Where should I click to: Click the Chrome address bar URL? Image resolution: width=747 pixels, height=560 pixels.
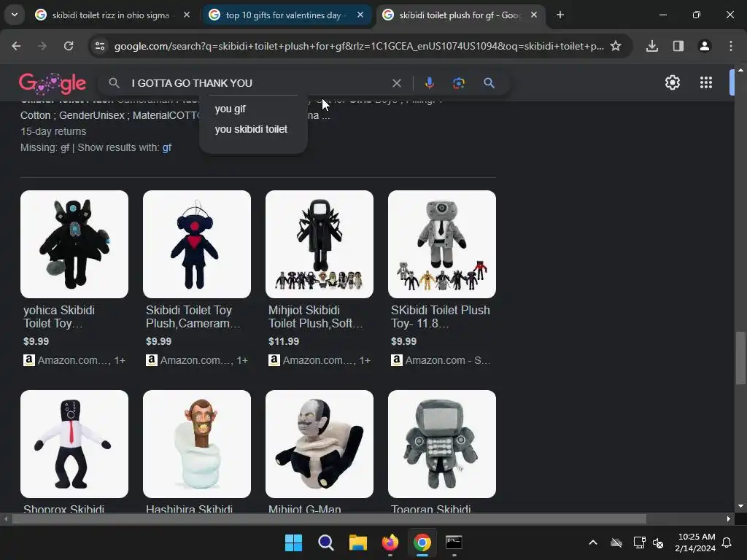coord(359,46)
